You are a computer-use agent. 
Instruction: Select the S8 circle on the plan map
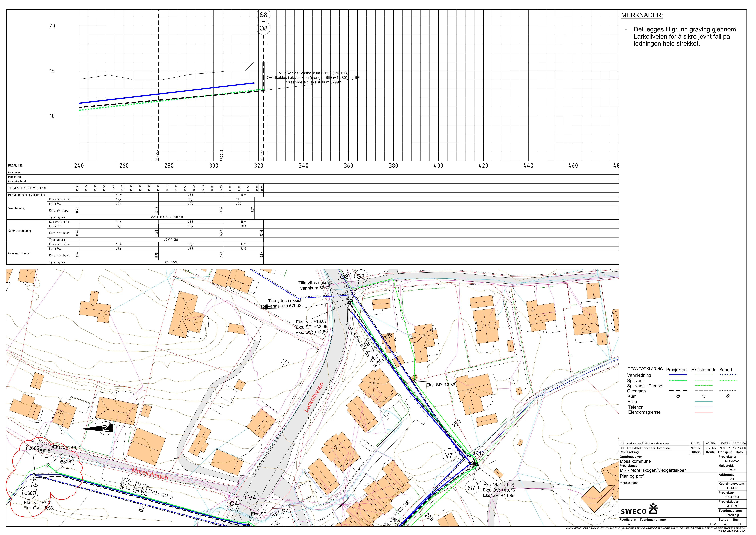click(361, 277)
